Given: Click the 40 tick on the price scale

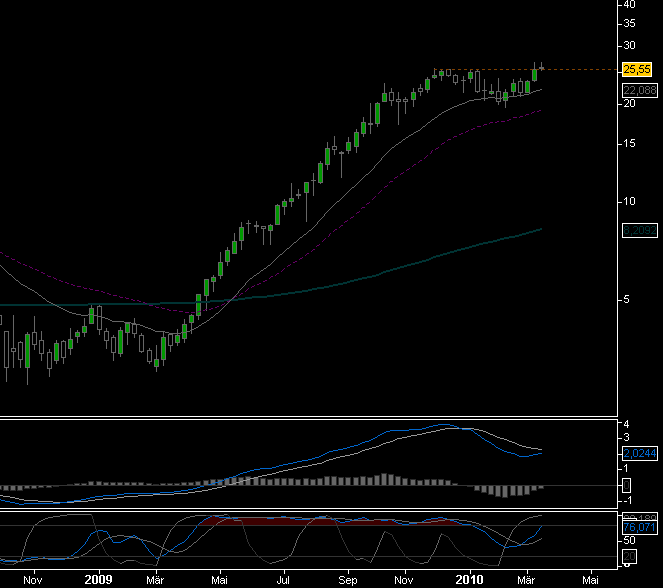Looking at the screenshot, I should pos(629,5).
